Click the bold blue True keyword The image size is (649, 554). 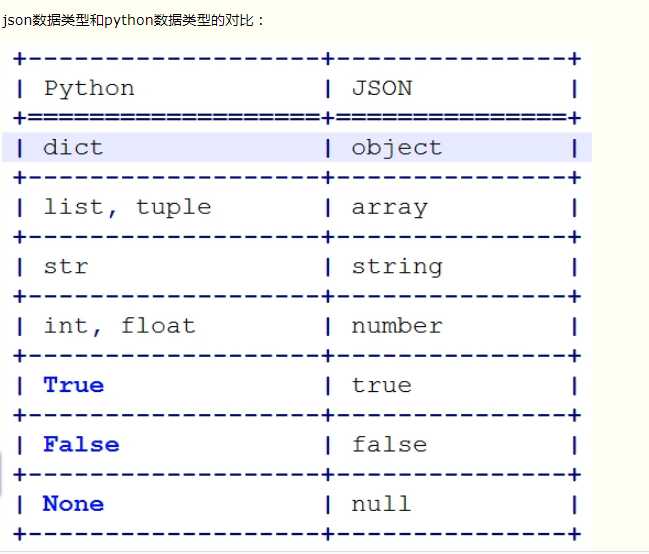[x=73, y=385]
